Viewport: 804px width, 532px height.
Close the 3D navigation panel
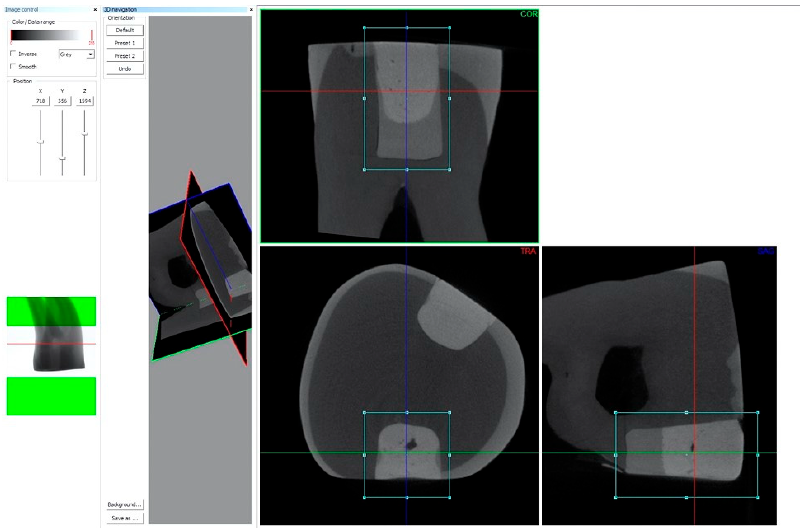click(251, 10)
